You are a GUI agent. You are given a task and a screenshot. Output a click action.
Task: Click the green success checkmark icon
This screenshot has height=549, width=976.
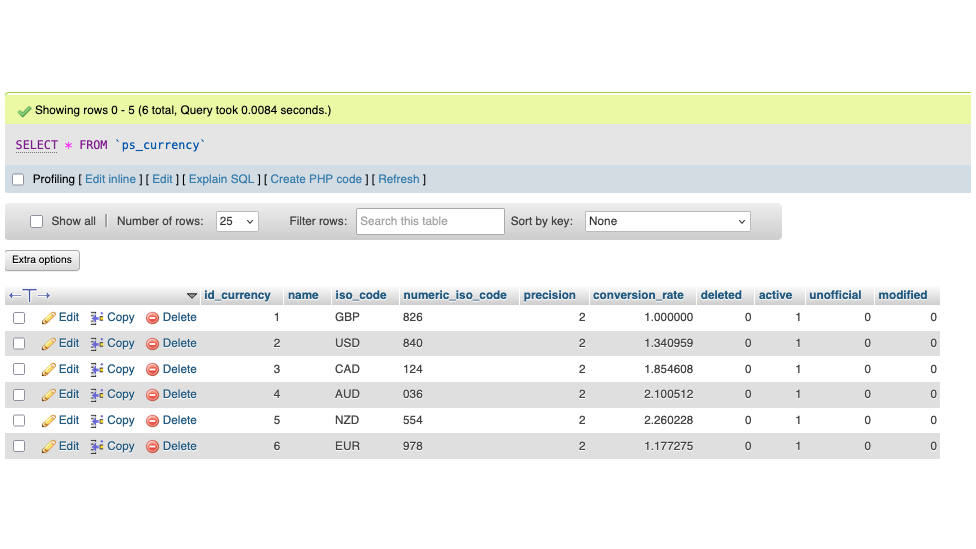click(24, 111)
